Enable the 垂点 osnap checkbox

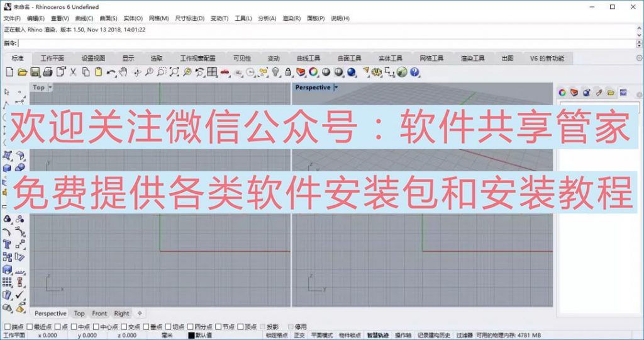(146, 327)
